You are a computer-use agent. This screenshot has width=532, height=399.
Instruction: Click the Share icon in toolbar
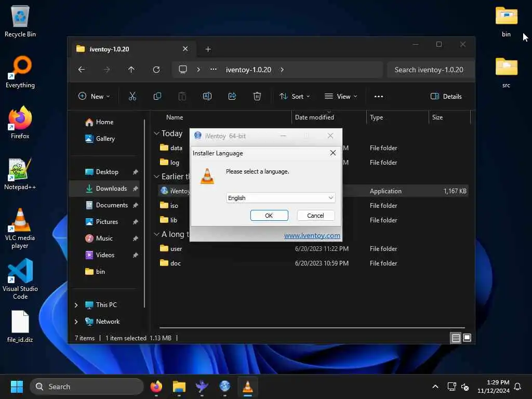232,96
